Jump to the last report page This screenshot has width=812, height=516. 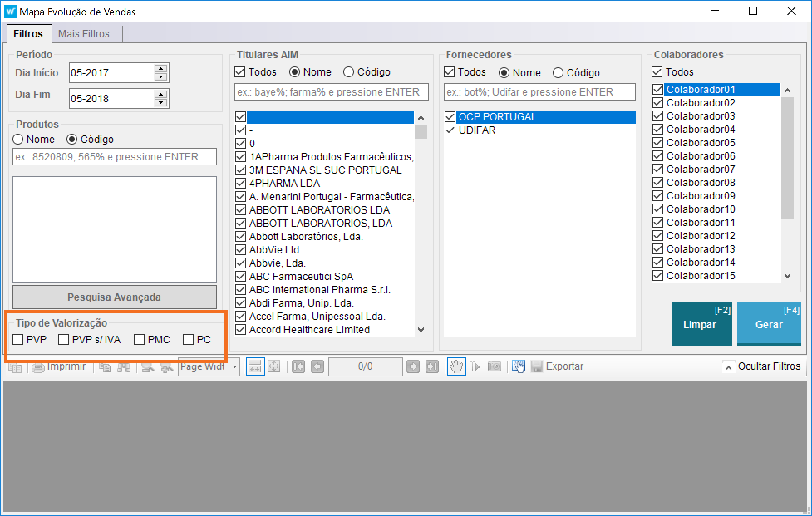point(432,366)
